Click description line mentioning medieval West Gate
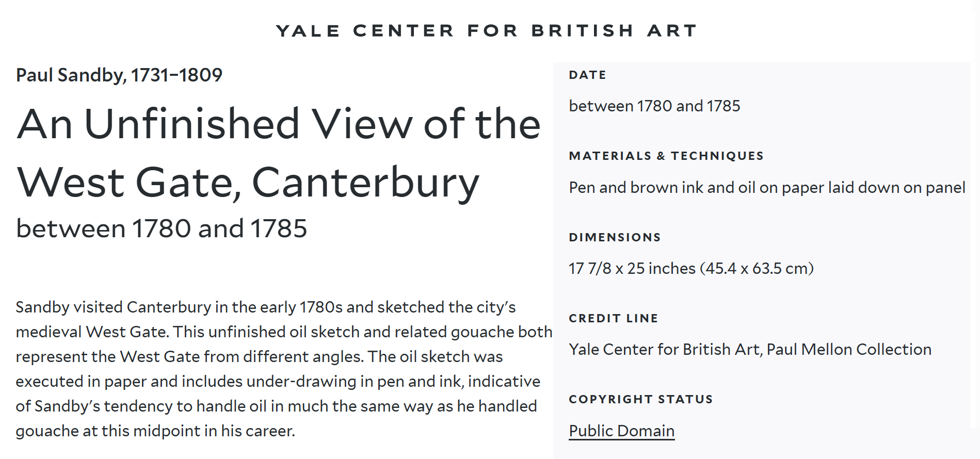 pyautogui.click(x=284, y=332)
